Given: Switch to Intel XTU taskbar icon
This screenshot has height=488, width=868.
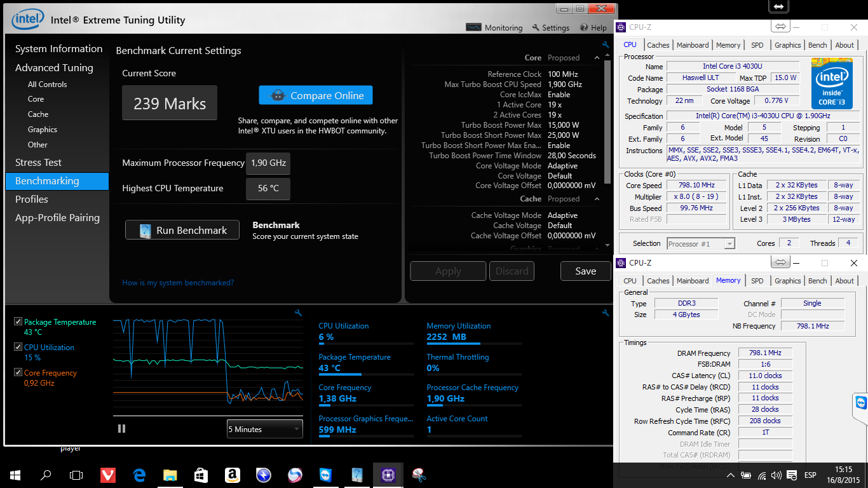Looking at the screenshot, I should [356, 475].
